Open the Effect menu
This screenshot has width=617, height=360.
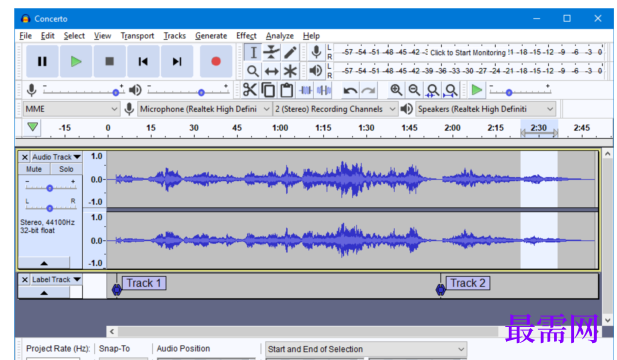coord(246,36)
